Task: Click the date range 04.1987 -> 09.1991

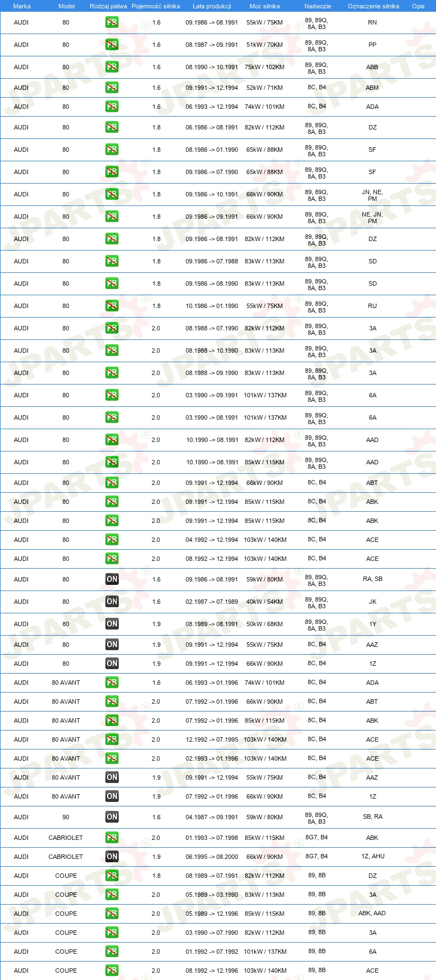Action: coord(212,817)
